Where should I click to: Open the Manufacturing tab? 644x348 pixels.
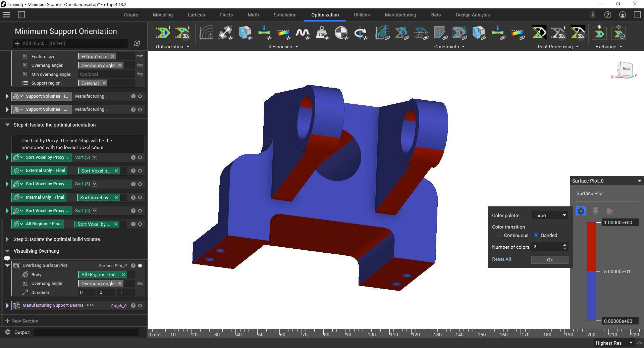400,15
